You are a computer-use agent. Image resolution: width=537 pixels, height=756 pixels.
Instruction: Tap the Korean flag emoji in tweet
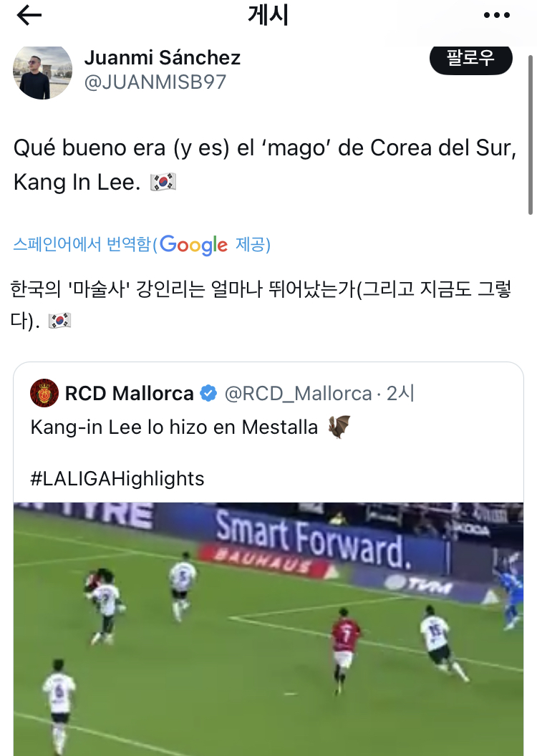pyautogui.click(x=163, y=183)
